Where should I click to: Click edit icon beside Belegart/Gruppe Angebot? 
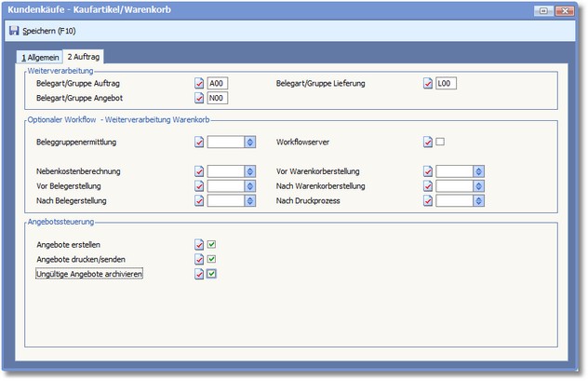(199, 98)
